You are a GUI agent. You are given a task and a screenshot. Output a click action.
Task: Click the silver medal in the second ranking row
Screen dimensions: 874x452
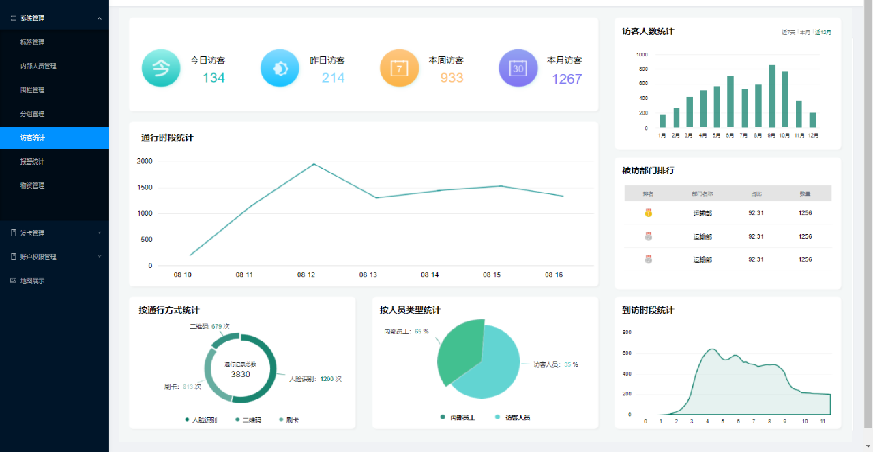click(x=648, y=236)
